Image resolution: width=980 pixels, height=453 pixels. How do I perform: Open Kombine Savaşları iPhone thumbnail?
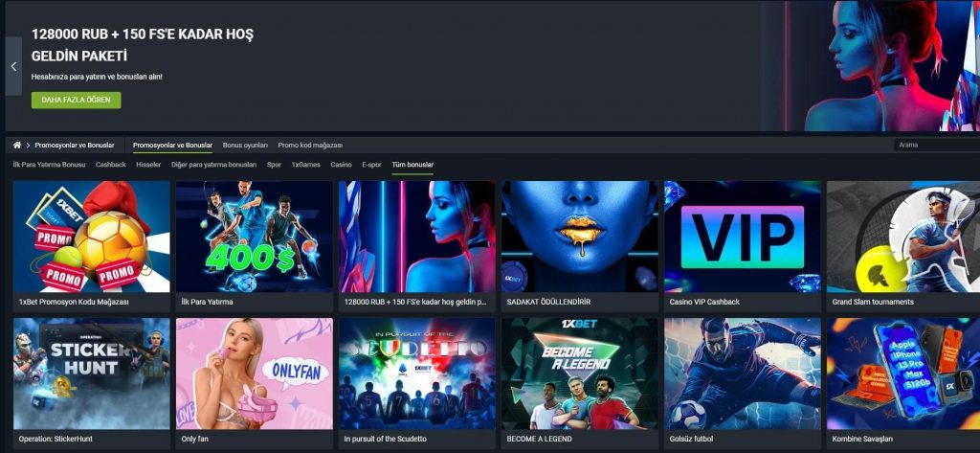(903, 374)
